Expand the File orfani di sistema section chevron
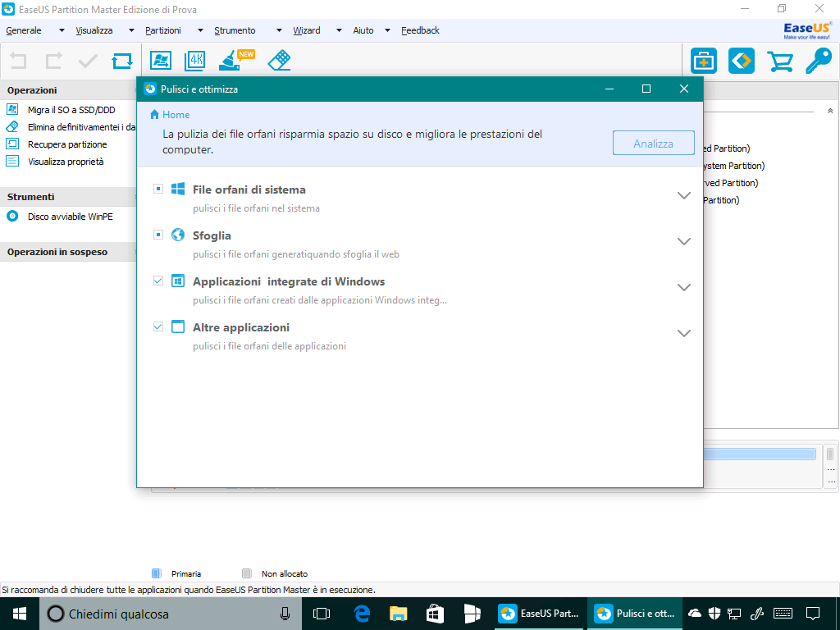Screen dimensions: 840x630 pos(683,195)
